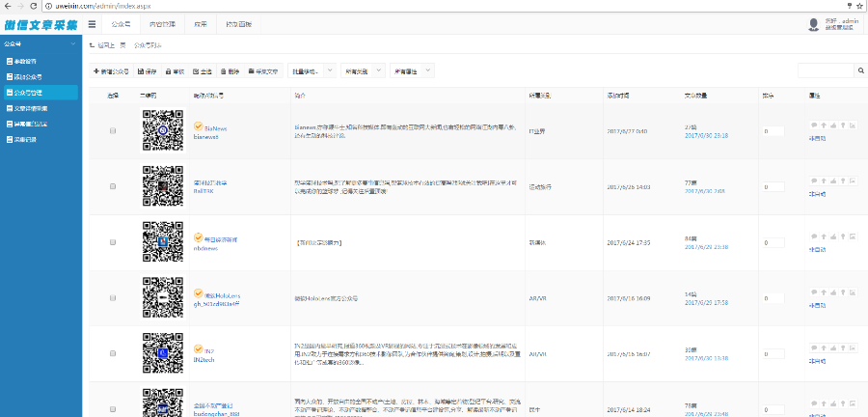Screen dimensions: 868x417
Task: Click sort order field in BiaNews row
Action: 773,131
